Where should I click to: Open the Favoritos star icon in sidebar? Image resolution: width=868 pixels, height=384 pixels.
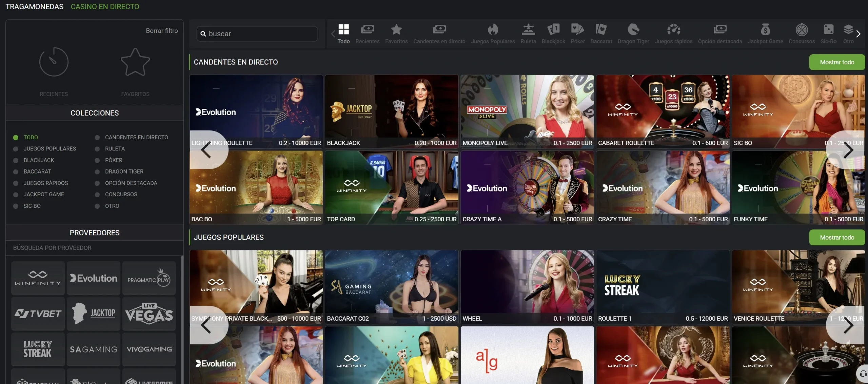click(135, 62)
